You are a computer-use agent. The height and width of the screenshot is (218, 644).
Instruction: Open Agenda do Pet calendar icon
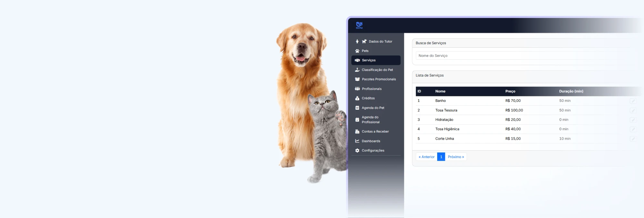(x=357, y=108)
